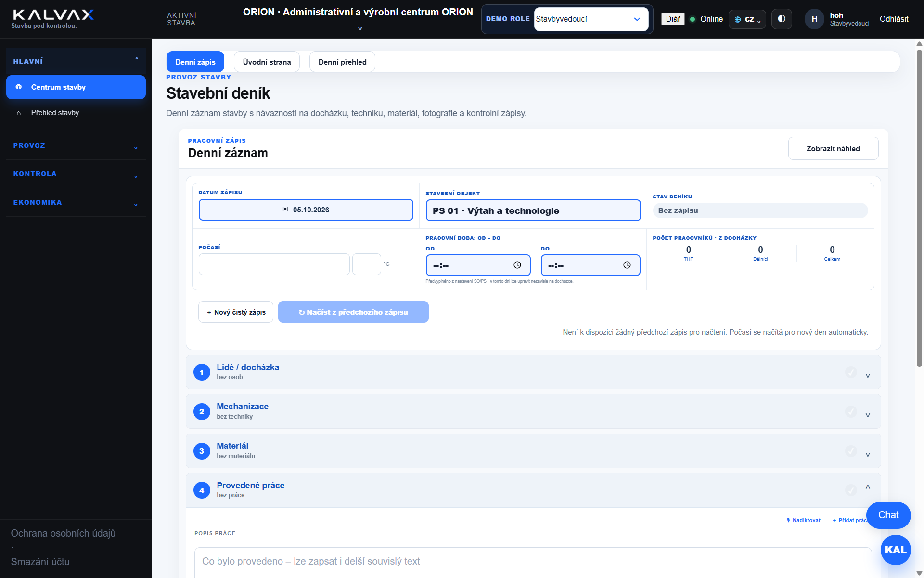Open the active stavba selector chevron
The height and width of the screenshot is (578, 924).
pyautogui.click(x=360, y=28)
